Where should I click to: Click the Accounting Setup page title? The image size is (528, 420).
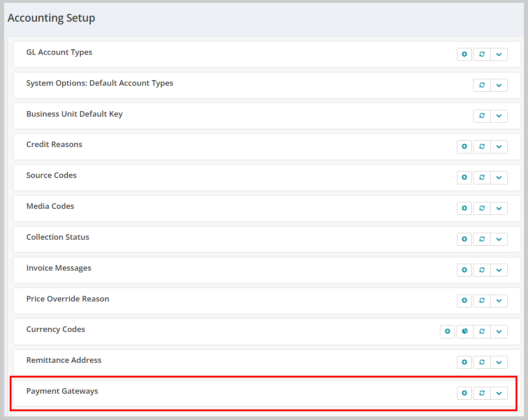51,18
